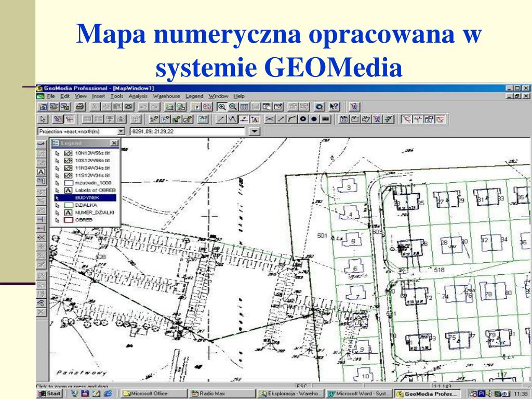The width and height of the screenshot is (532, 399).
Task: Switch to Radio Max taskbar button
Action: [x=221, y=394]
